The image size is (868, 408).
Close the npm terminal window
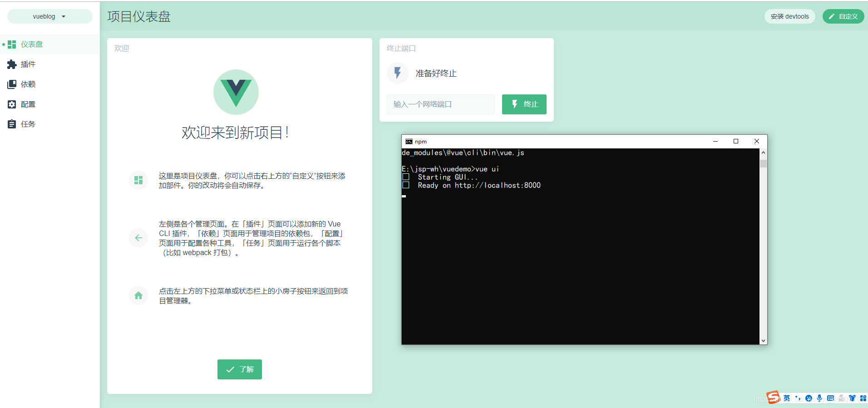tap(757, 142)
